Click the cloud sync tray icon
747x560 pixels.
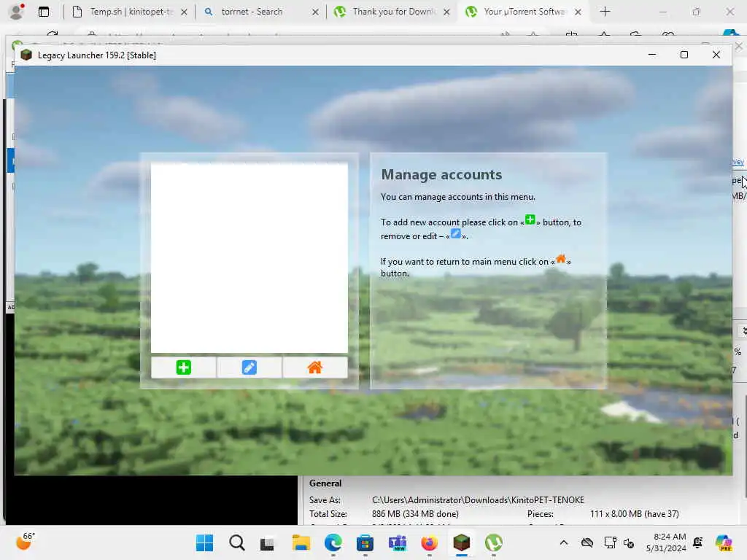coord(587,542)
